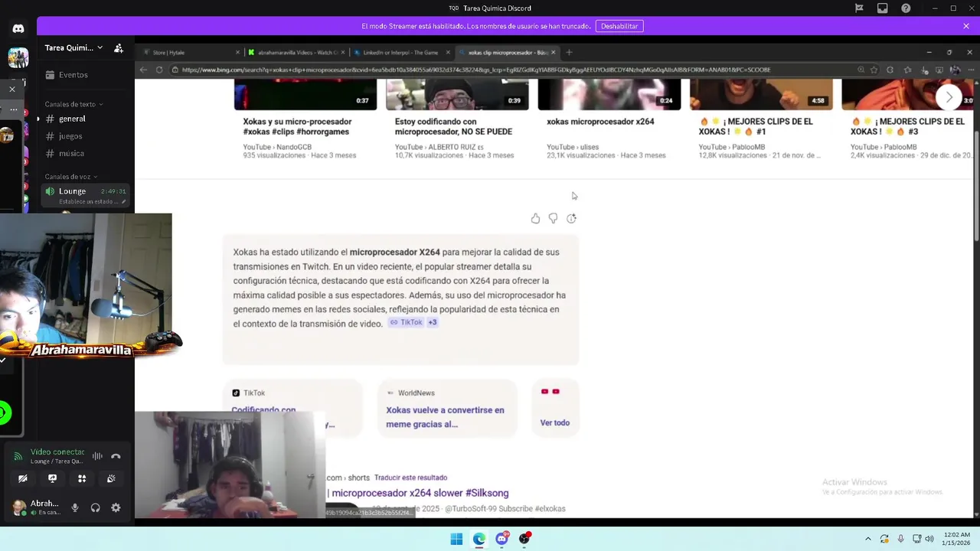The height and width of the screenshot is (551, 980).
Task: Open the TikTok source citation chip
Action: click(406, 322)
